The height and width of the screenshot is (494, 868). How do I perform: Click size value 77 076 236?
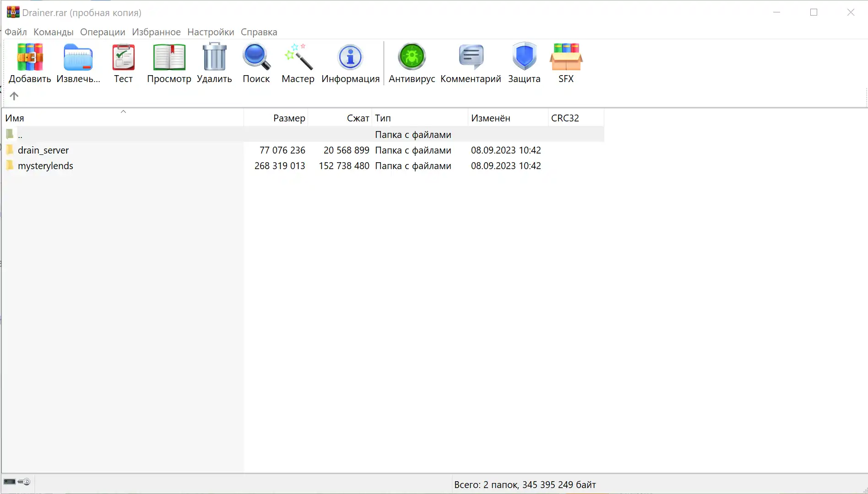[282, 150]
